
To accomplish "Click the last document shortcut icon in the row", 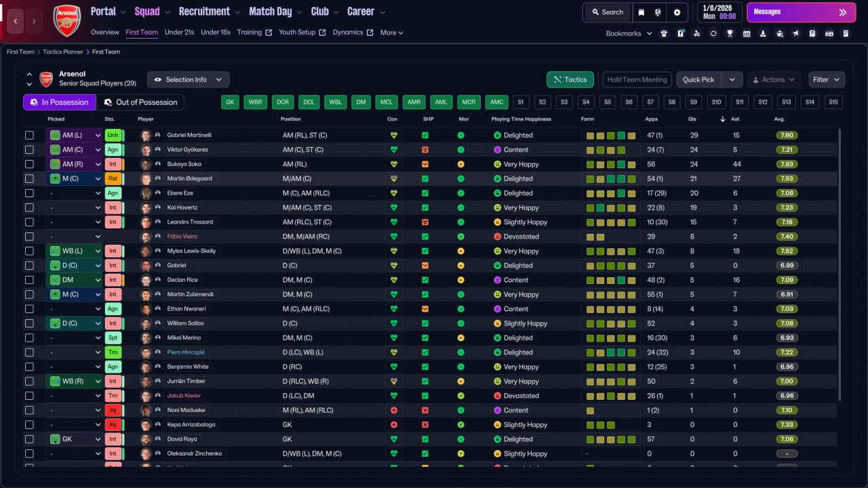I will tap(846, 33).
